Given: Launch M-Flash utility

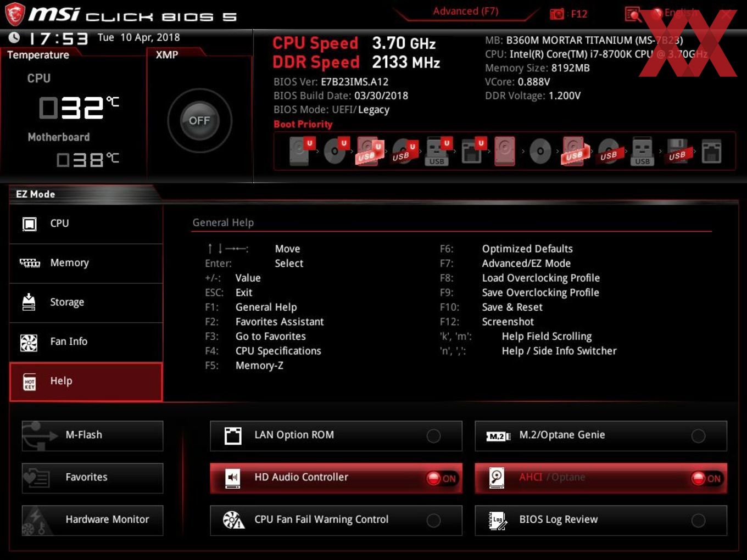Looking at the screenshot, I should pos(92,435).
